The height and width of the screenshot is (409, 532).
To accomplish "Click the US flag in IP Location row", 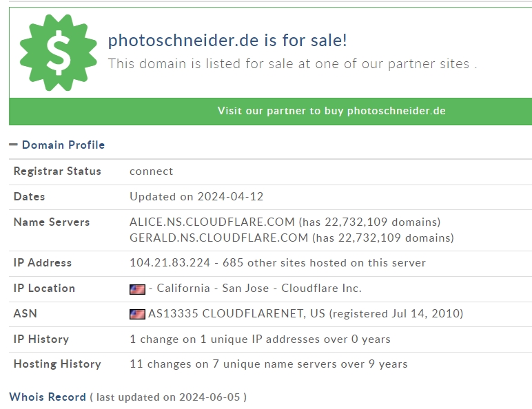I will tap(137, 289).
